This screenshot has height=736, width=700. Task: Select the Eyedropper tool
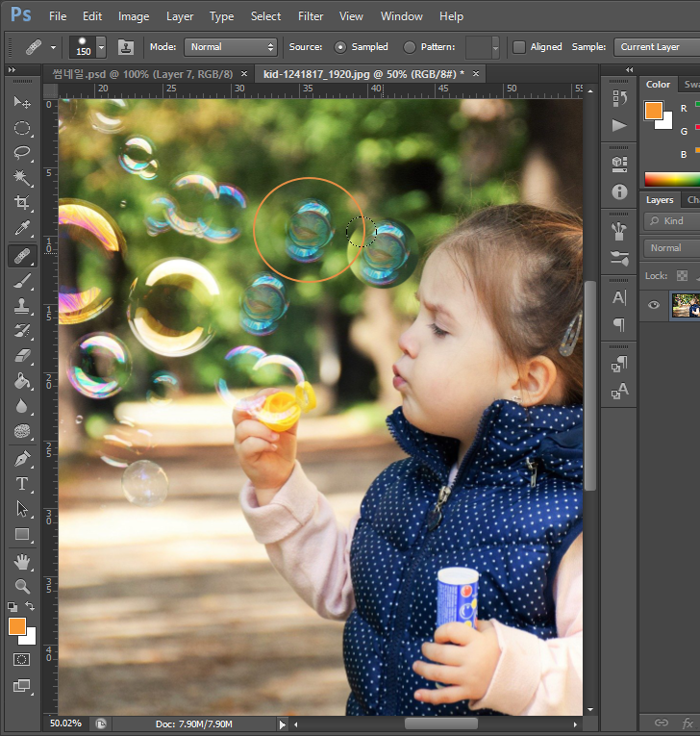(x=21, y=228)
